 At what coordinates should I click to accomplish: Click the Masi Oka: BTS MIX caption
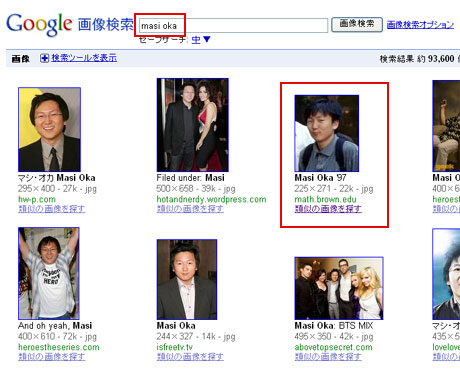click(x=334, y=326)
